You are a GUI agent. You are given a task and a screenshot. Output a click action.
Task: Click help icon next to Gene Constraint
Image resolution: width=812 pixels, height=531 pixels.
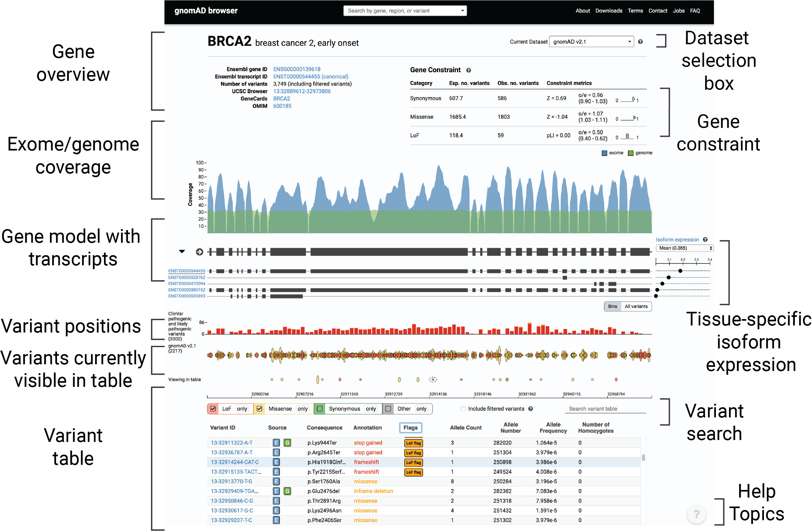coord(468,70)
